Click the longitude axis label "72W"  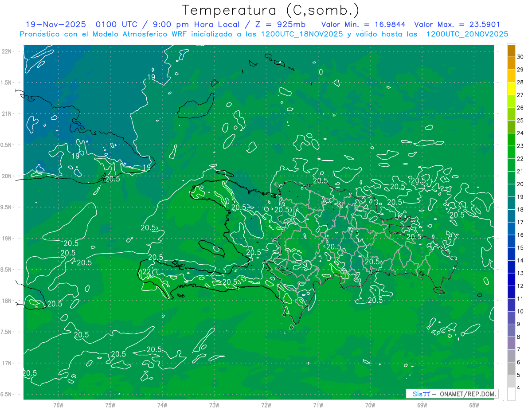(x=266, y=405)
